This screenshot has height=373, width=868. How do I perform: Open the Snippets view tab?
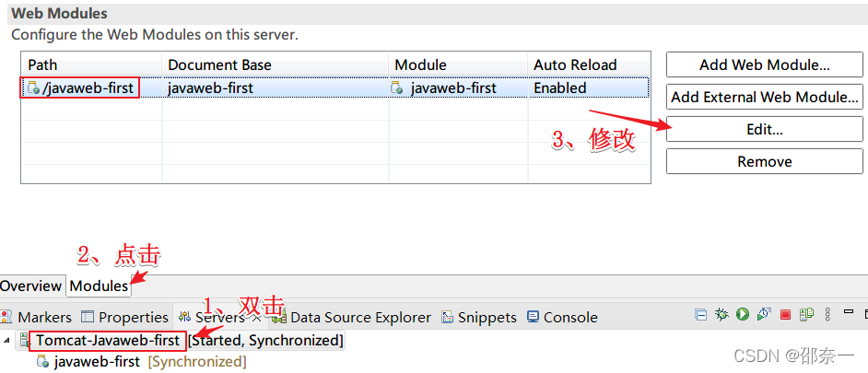pos(479,318)
